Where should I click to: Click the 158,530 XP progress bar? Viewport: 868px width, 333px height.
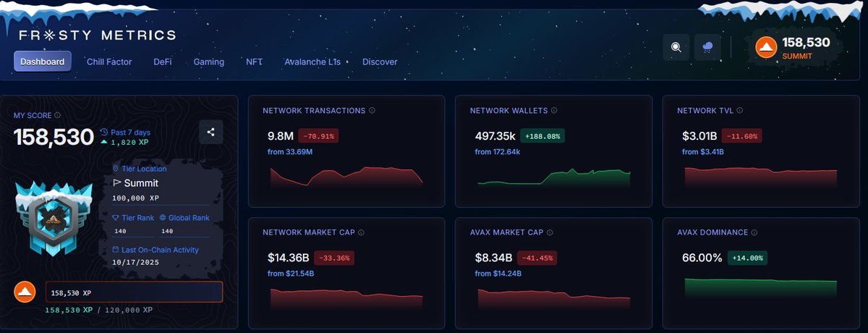tap(134, 292)
